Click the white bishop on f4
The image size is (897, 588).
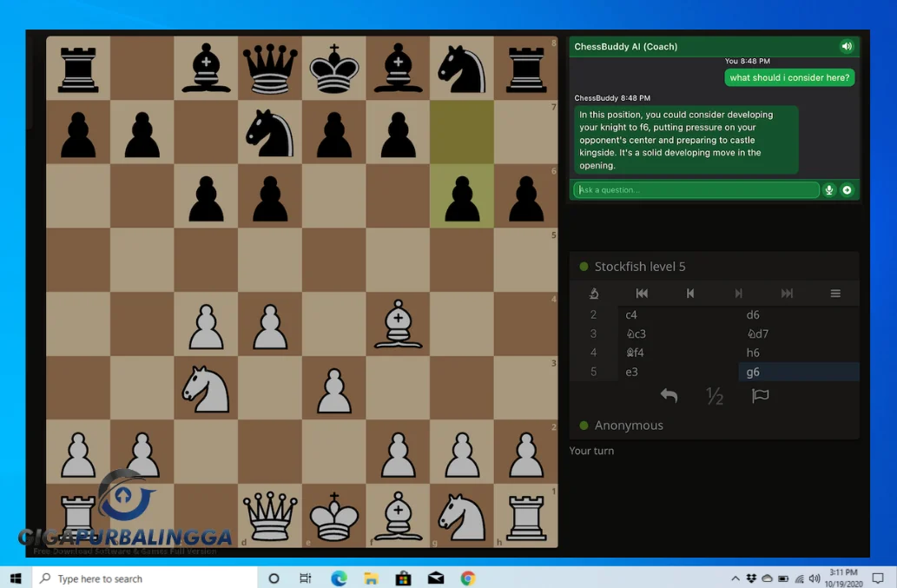(x=399, y=324)
